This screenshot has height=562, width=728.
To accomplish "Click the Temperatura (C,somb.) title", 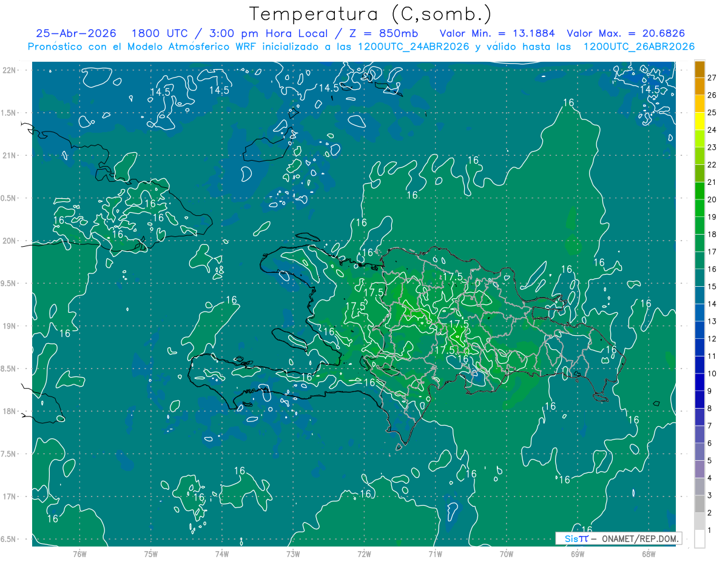I will [370, 14].
